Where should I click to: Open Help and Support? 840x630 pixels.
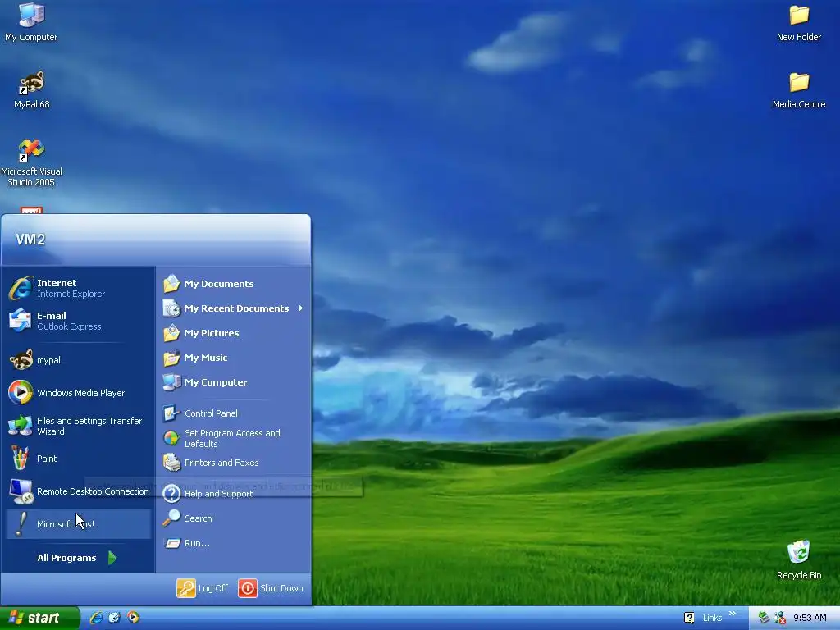(234, 494)
